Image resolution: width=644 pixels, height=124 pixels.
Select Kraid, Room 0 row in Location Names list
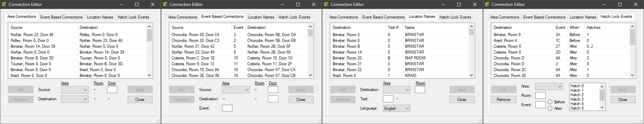coord(400,76)
